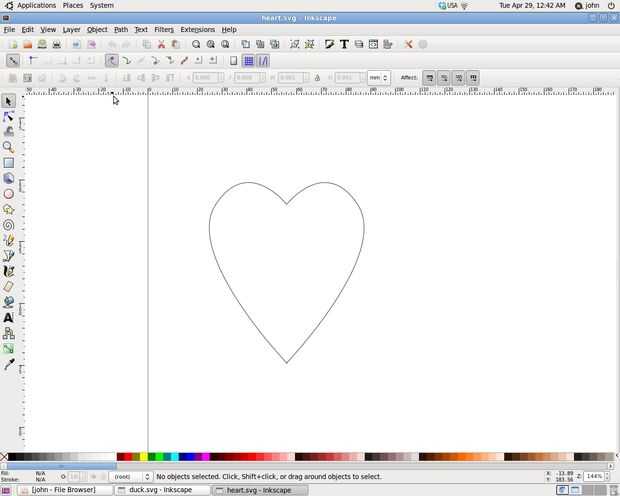The image size is (620, 496).
Task: Choose the Ellipse tool
Action: point(9,194)
